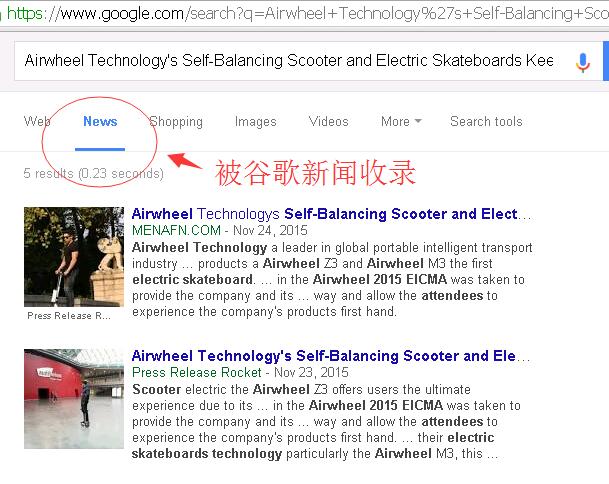This screenshot has width=609, height=484.
Task: Click inside the Google search query field
Action: tap(289, 61)
